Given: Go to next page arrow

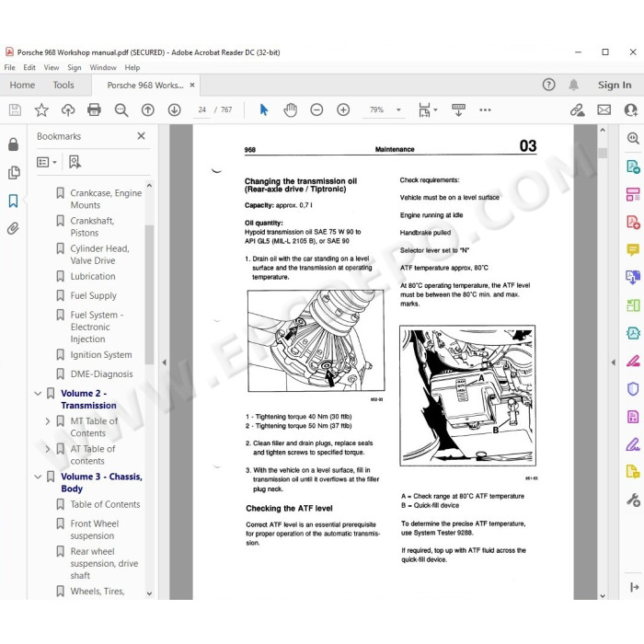Looking at the screenshot, I should [175, 109].
